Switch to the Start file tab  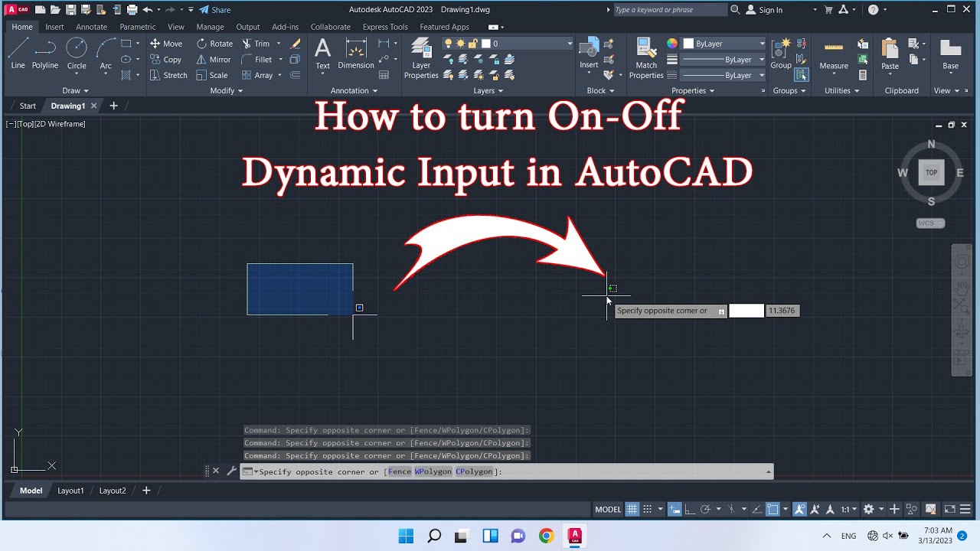point(28,106)
